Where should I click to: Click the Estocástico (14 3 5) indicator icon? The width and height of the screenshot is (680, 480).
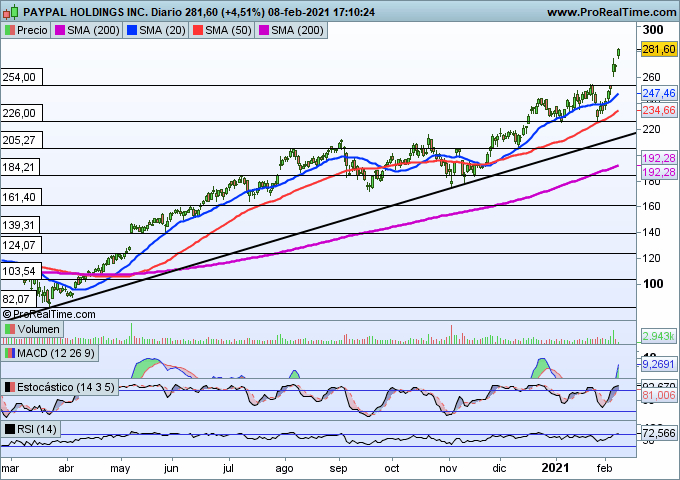click(x=10, y=387)
